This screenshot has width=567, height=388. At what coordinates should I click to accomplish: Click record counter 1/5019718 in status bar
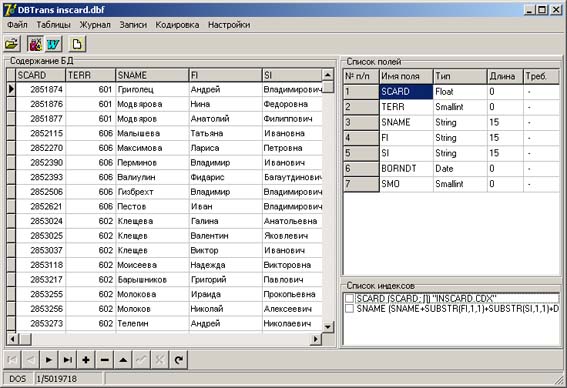pos(68,379)
